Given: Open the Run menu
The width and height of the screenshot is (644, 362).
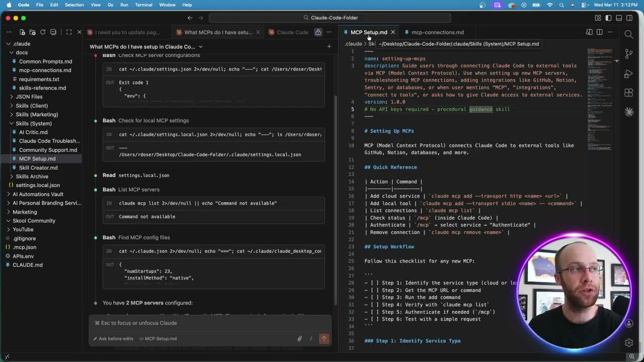Looking at the screenshot, I should (124, 5).
